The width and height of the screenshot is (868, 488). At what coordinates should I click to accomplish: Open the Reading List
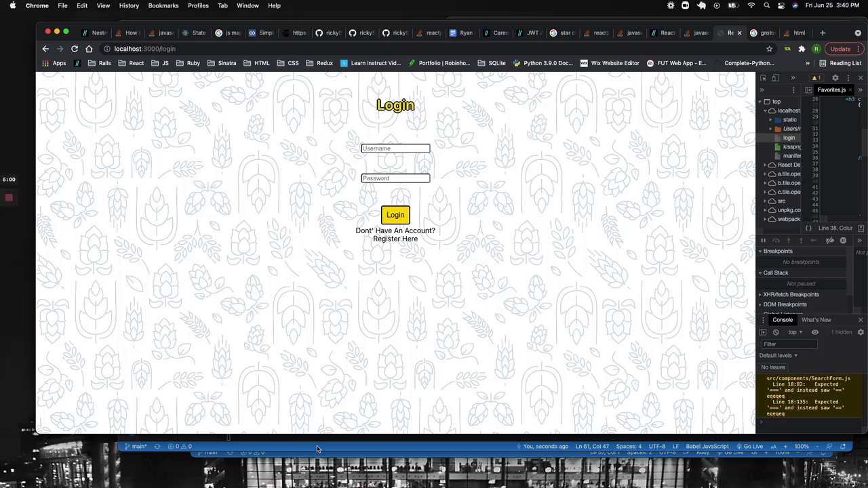pyautogui.click(x=840, y=63)
